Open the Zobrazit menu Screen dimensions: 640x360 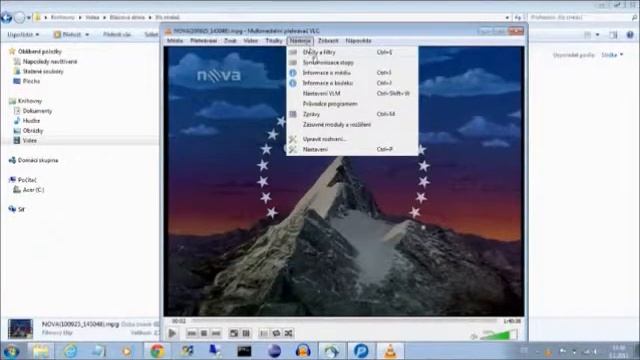[328, 41]
